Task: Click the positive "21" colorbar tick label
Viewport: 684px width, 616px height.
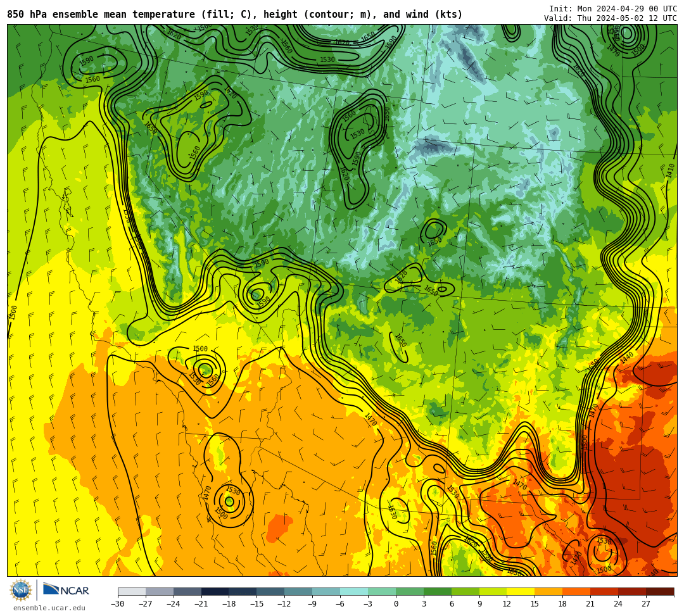Action: coord(590,604)
